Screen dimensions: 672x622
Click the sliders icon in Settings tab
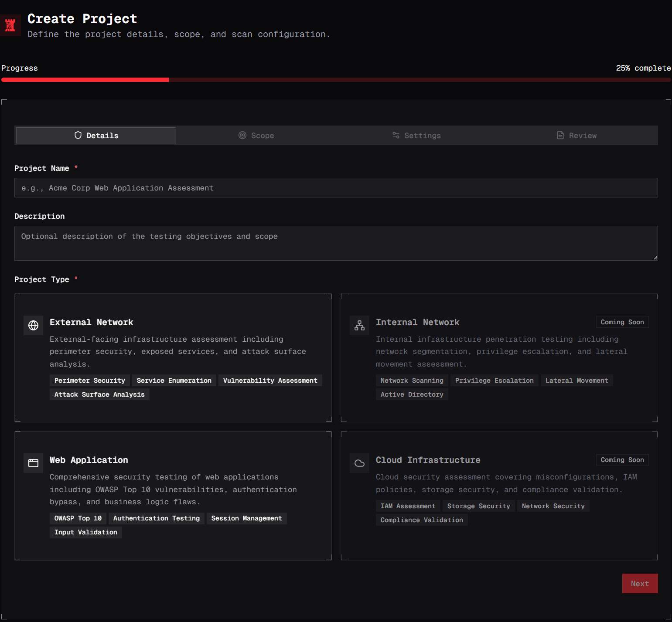396,136
